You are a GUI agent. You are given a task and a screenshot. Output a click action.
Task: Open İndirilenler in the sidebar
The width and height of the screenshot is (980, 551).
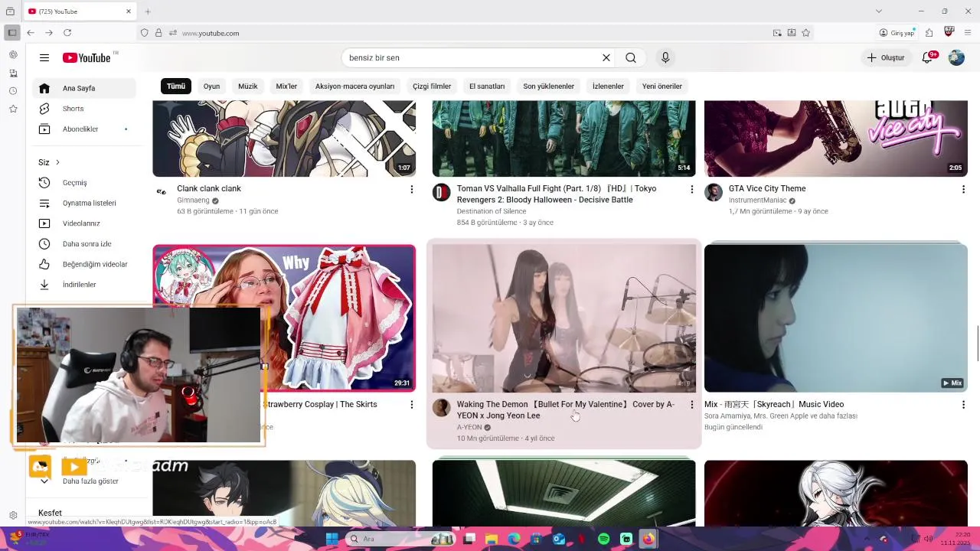[84, 285]
